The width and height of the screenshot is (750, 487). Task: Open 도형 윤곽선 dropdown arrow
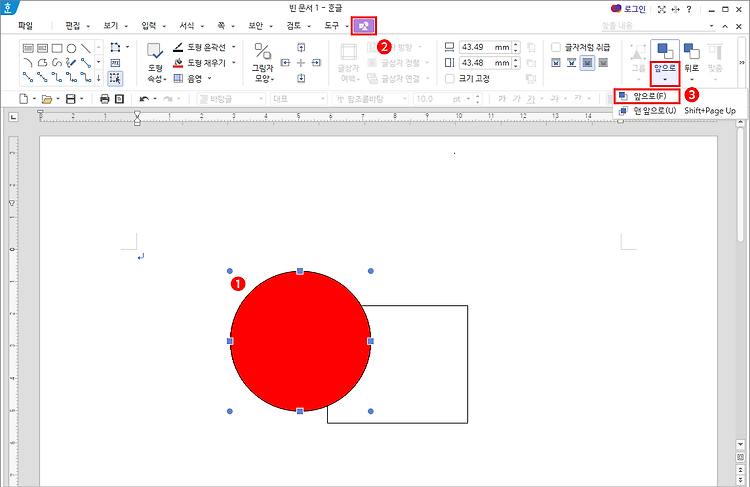(x=234, y=47)
